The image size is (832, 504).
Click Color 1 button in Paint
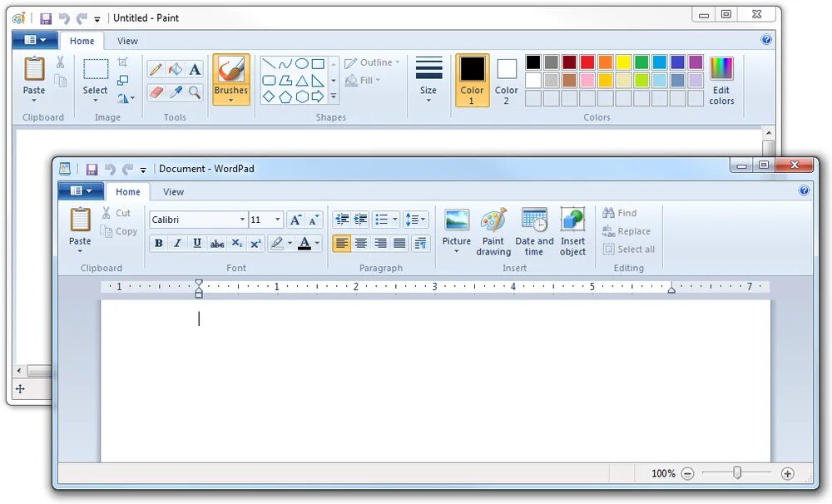[473, 80]
